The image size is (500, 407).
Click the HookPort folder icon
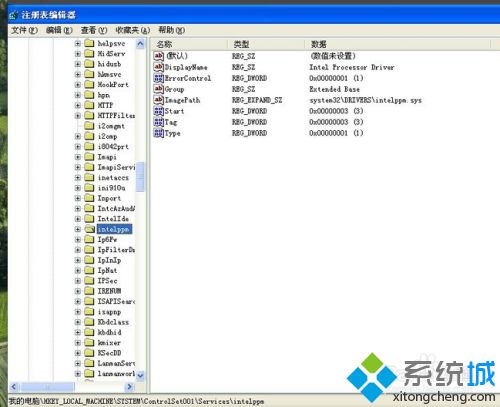(x=89, y=85)
